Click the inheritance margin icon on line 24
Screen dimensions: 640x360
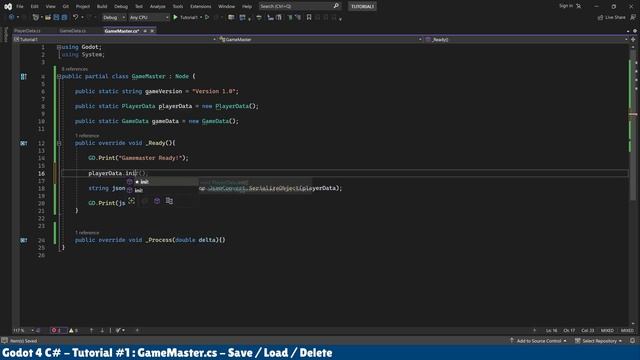click(x=24, y=240)
